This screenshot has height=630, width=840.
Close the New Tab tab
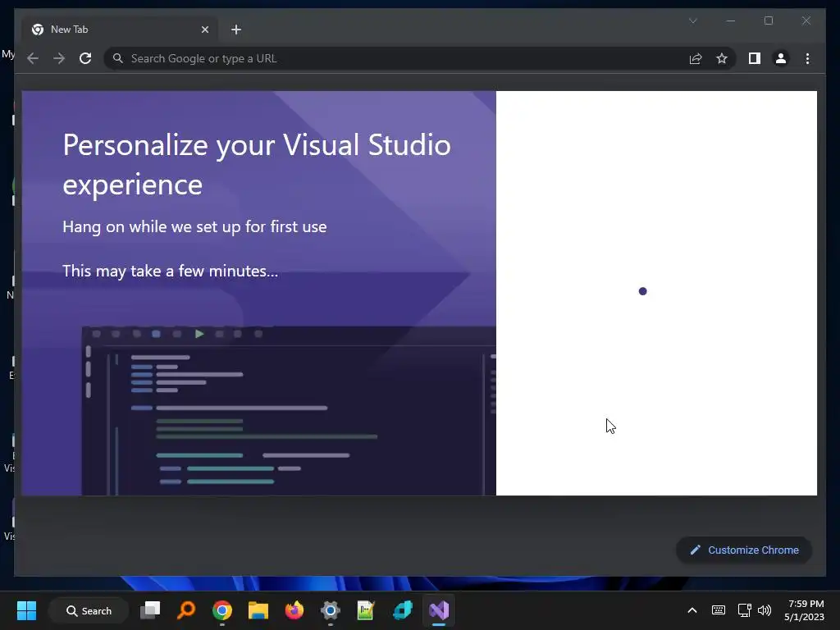coord(204,30)
